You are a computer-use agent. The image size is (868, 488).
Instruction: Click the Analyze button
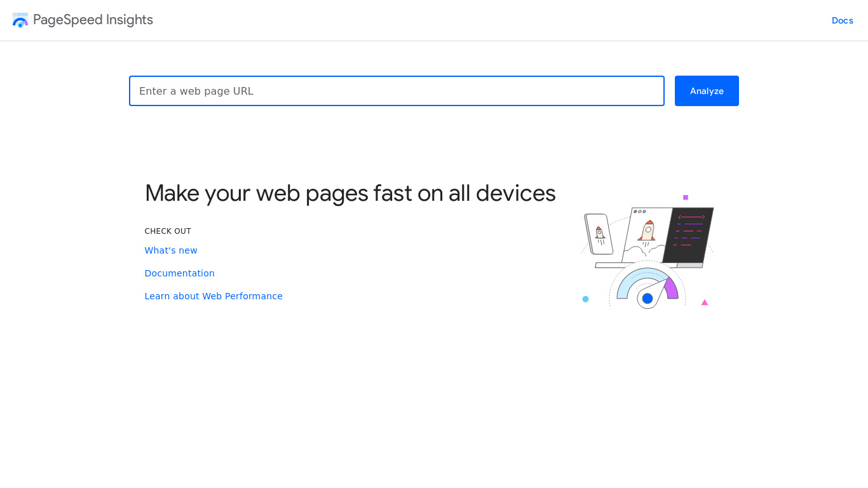(x=707, y=91)
